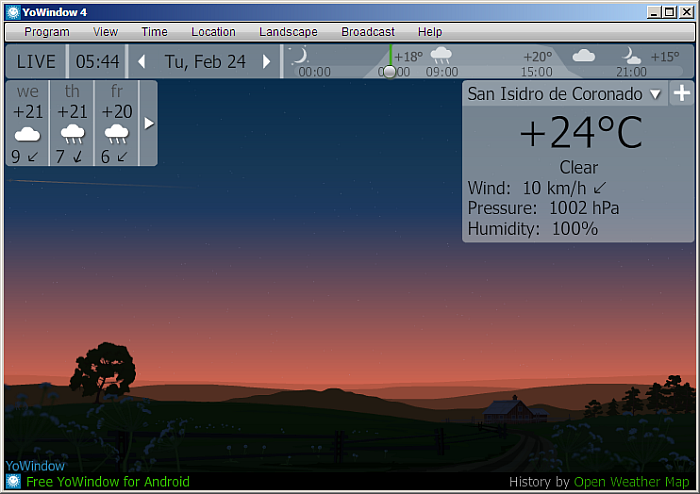Open the Help menu
The height and width of the screenshot is (494, 700).
click(x=430, y=32)
